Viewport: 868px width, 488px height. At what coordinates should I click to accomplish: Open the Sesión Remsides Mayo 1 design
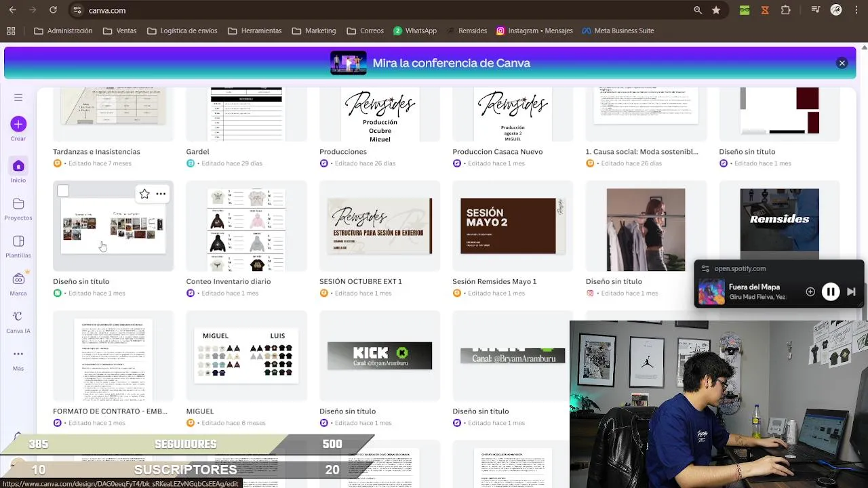click(513, 226)
